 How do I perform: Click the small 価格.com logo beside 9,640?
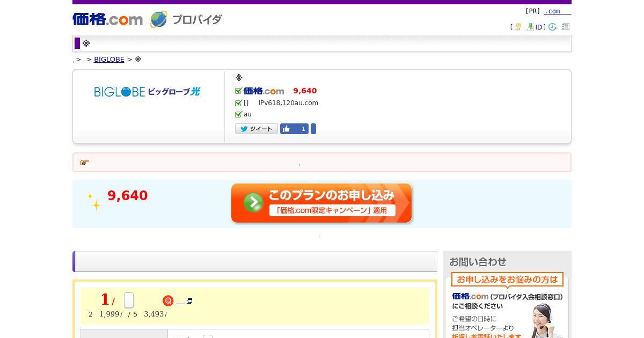click(x=264, y=91)
